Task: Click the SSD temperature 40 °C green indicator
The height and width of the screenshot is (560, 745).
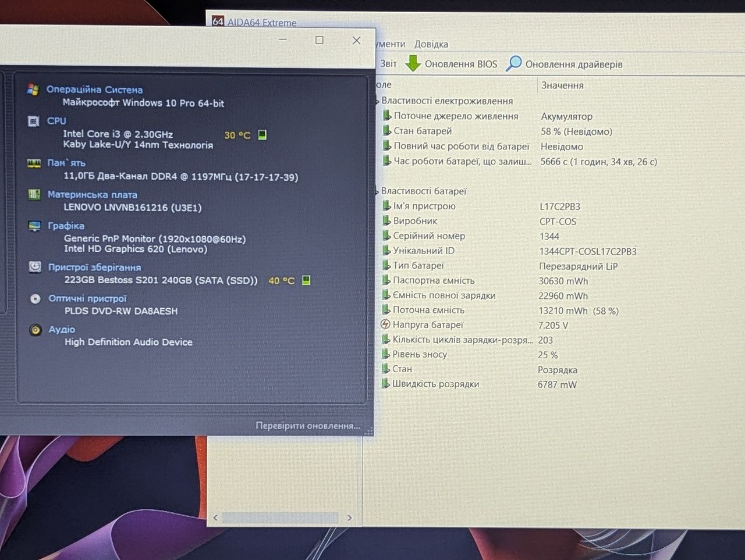Action: [306, 280]
